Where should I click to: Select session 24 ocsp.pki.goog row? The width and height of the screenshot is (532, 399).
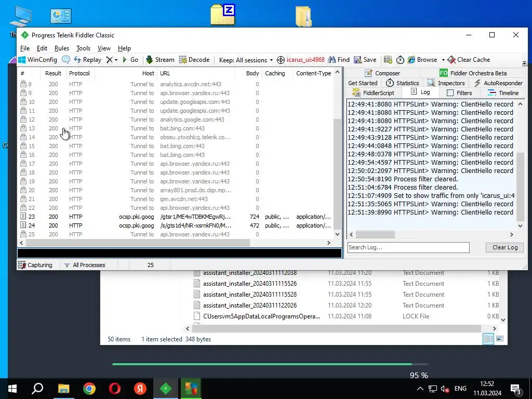point(176,225)
